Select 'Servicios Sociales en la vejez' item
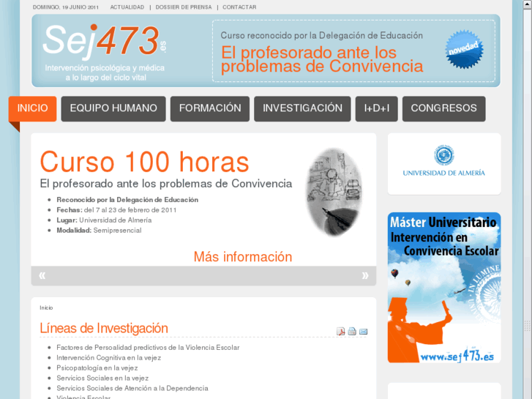Viewport: 532px width, 399px height. click(102, 378)
